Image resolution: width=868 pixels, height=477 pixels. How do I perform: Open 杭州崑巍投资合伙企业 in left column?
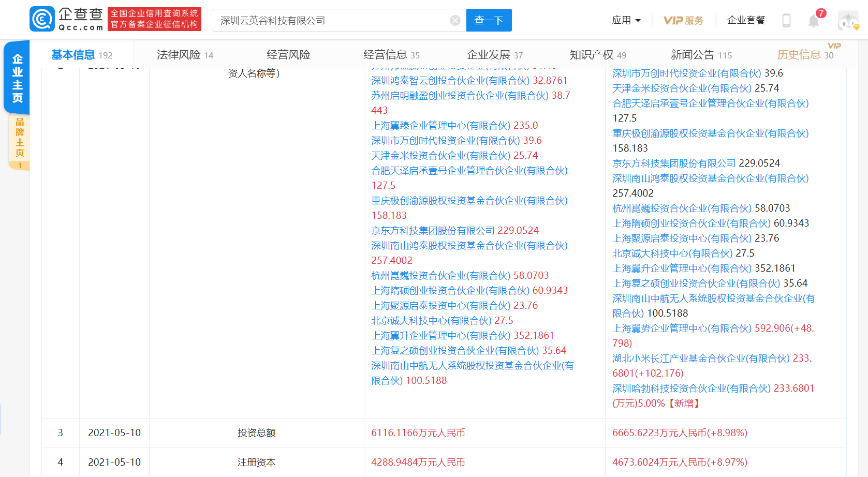tap(440, 276)
